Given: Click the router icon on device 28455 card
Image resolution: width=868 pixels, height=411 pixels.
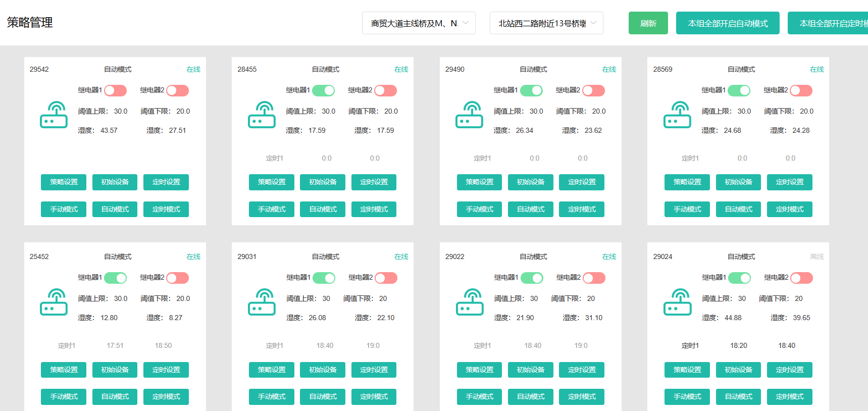Looking at the screenshot, I should [x=262, y=115].
